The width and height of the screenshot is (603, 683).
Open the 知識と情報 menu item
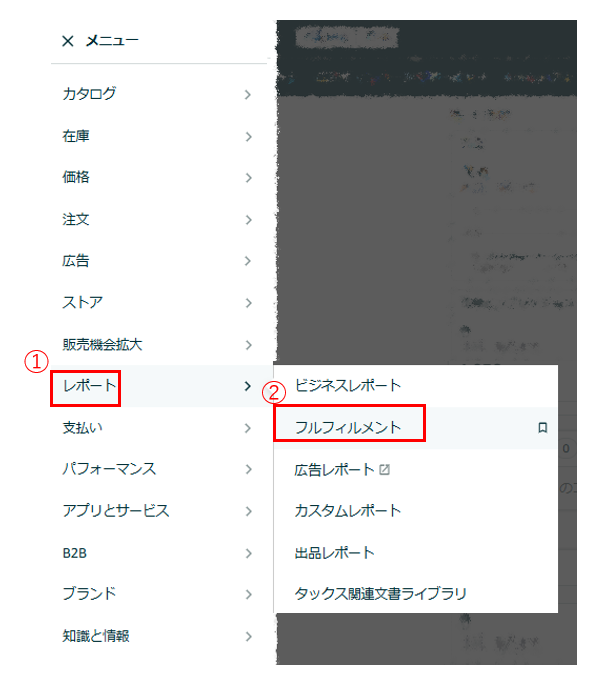tap(96, 636)
